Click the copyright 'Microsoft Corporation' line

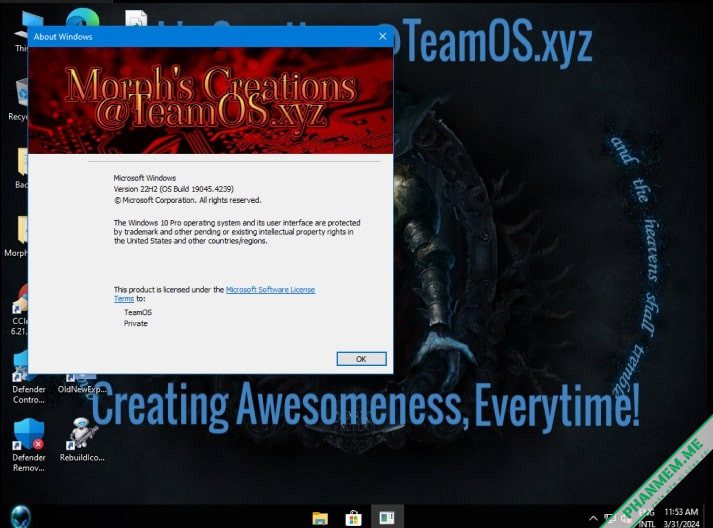(x=187, y=200)
